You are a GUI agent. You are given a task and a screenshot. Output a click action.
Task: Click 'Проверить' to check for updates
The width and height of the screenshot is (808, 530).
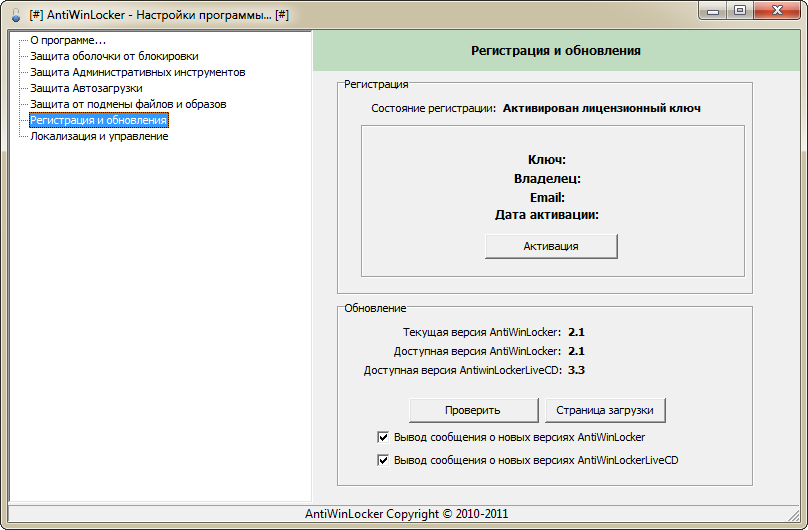coord(473,410)
